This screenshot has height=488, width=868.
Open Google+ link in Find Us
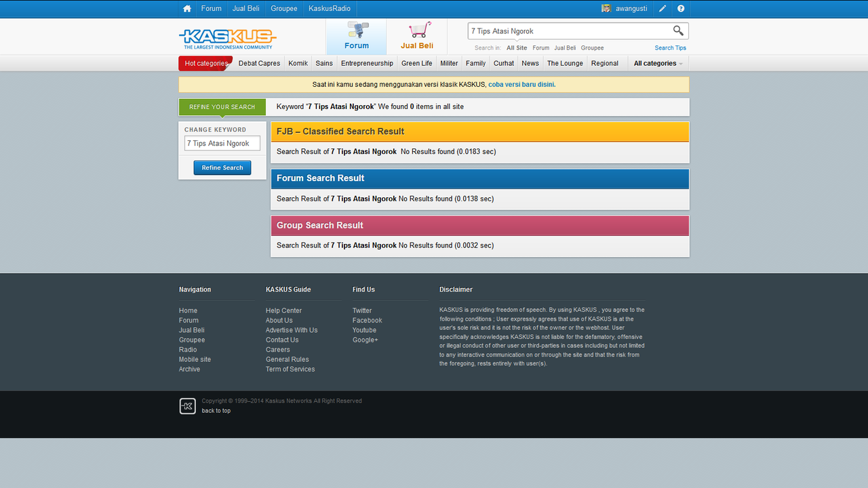(x=366, y=340)
